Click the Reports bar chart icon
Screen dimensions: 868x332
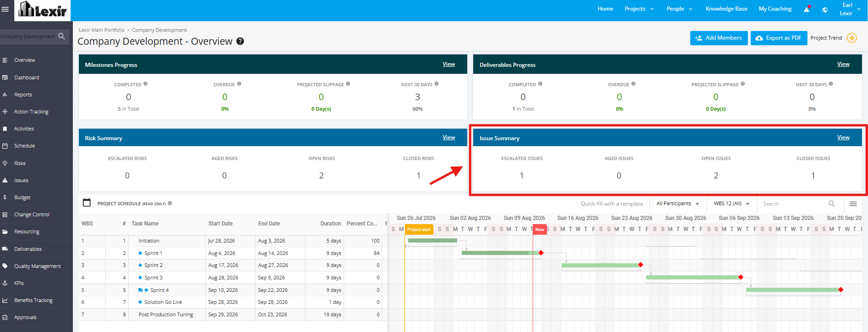5,95
